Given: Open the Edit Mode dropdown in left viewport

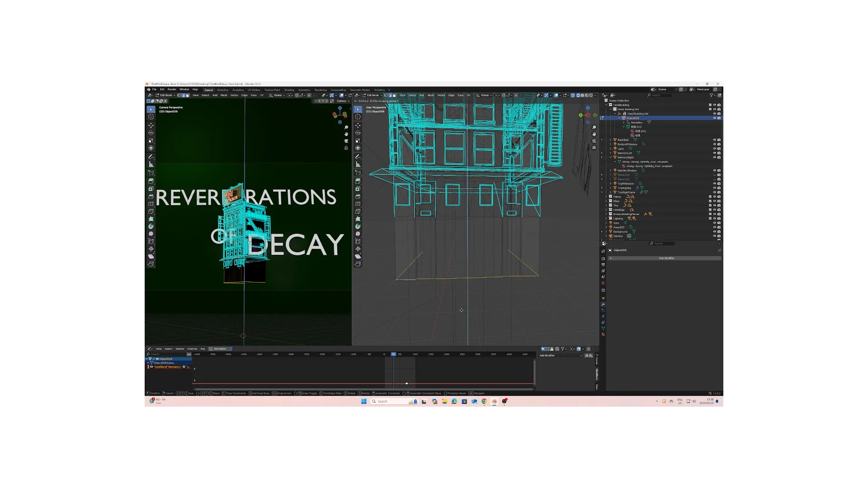Looking at the screenshot, I should click(x=165, y=95).
